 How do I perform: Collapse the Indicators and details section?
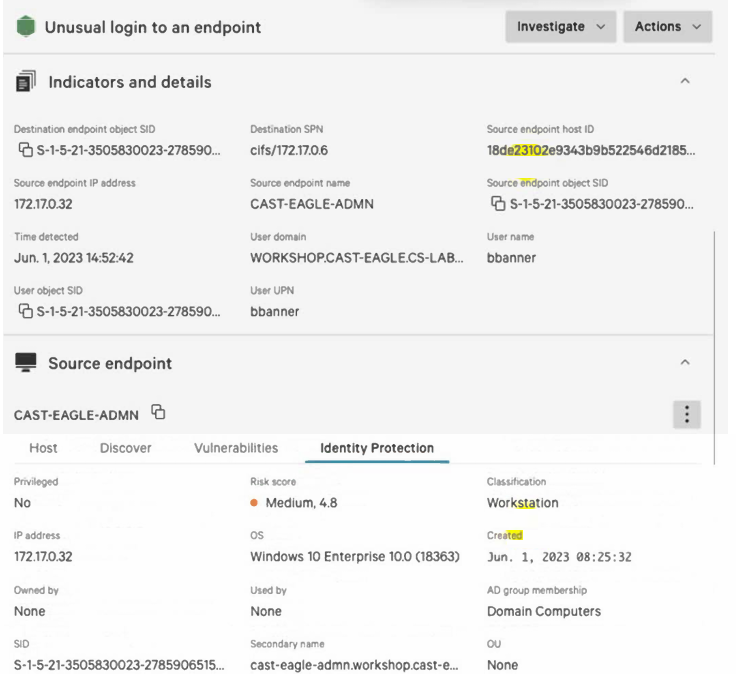pyautogui.click(x=685, y=81)
